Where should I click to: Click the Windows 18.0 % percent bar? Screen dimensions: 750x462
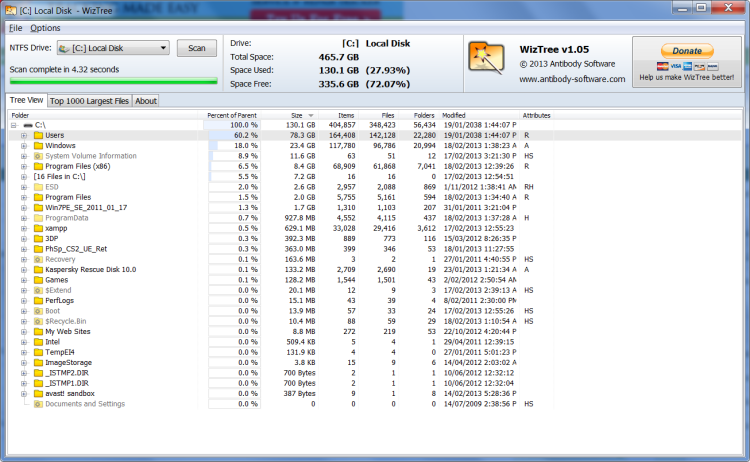[234, 146]
